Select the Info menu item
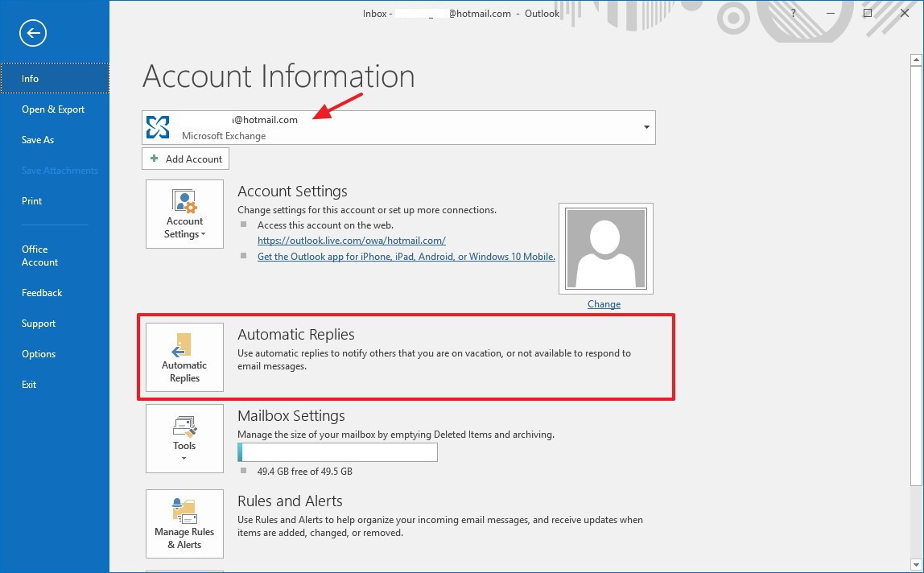The height and width of the screenshot is (573, 924). pos(55,78)
